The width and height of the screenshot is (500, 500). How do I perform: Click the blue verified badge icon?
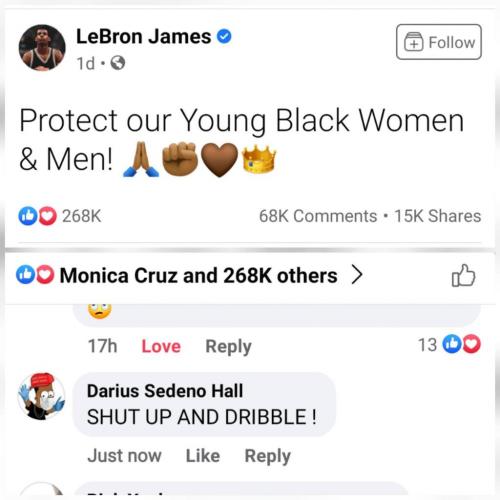pos(224,36)
